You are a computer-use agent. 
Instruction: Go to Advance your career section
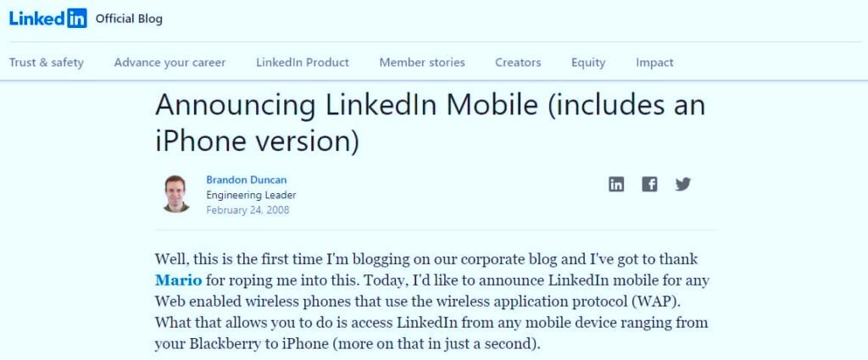click(170, 63)
